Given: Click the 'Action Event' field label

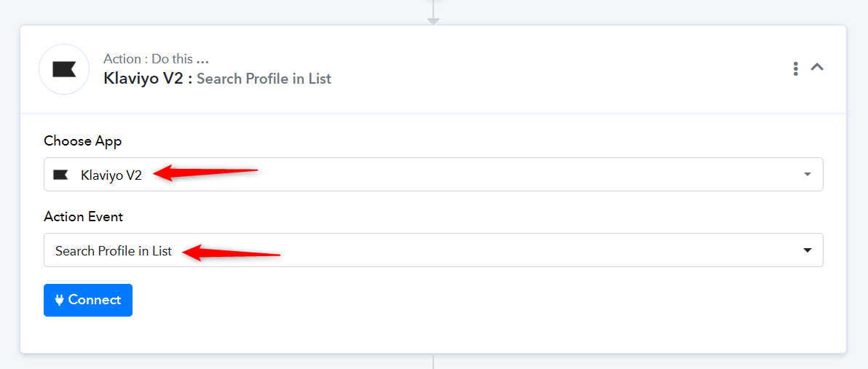Looking at the screenshot, I should tap(84, 217).
